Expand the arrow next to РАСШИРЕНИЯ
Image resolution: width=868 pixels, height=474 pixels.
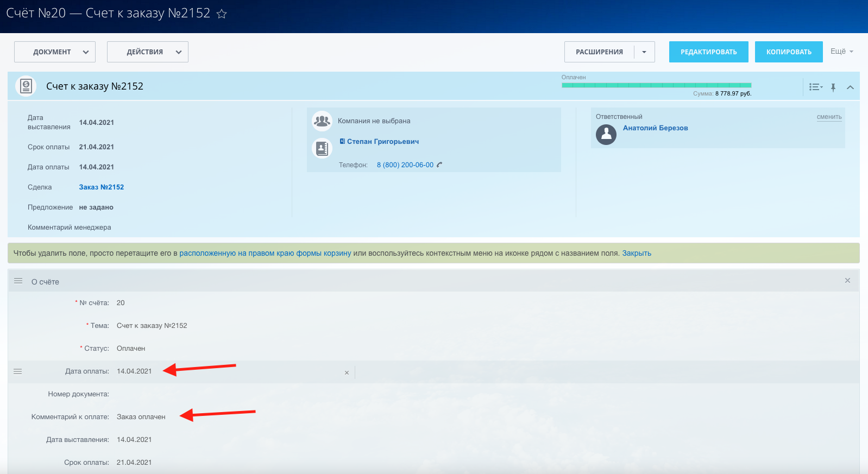point(644,52)
